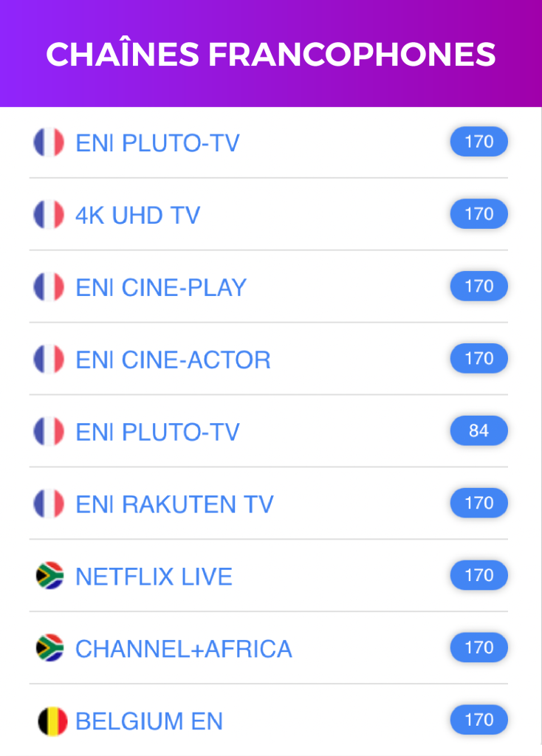Click the flag beside ENI PLUTO-TV with 84 badge

[x=49, y=432]
